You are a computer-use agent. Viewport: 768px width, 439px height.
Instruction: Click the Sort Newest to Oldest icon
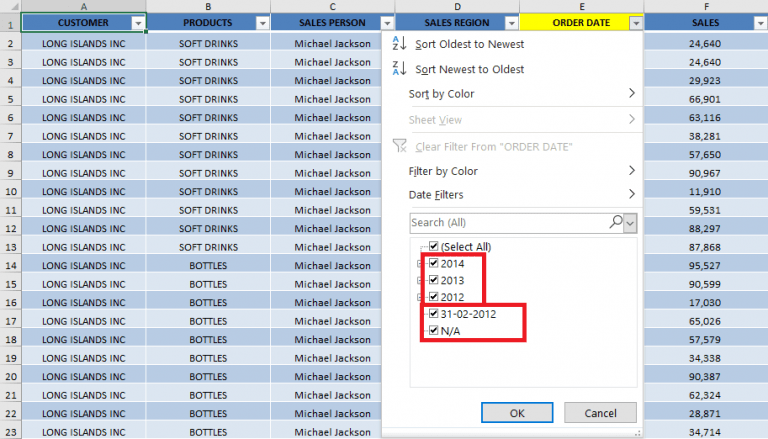(399, 69)
